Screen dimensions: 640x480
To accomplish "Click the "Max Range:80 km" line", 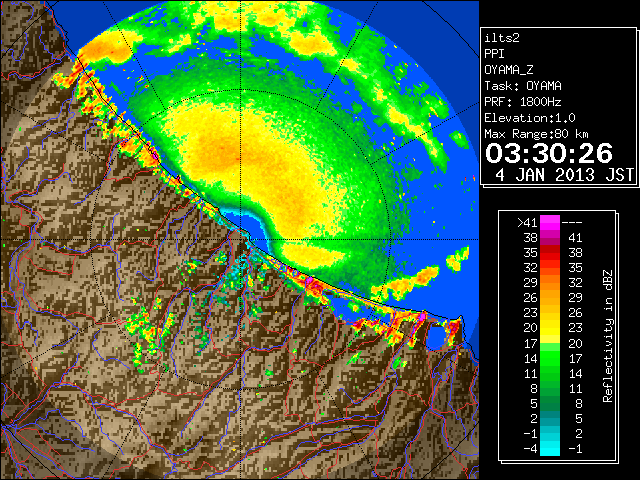I will [x=537, y=134].
